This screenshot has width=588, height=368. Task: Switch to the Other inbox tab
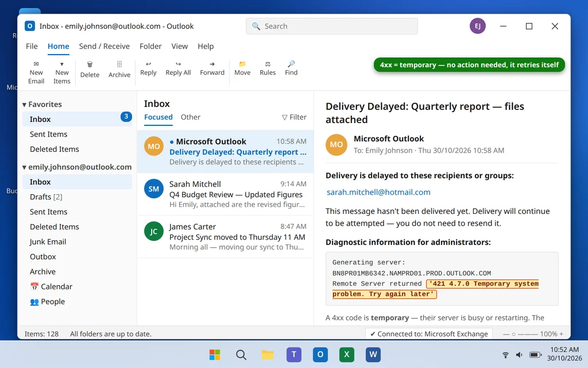[x=191, y=117]
